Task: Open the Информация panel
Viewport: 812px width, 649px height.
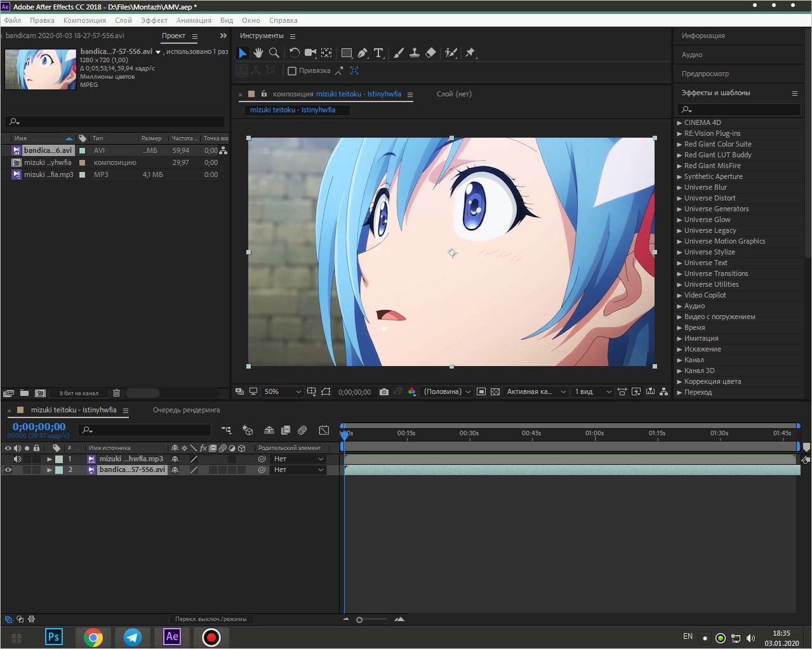Action: [703, 36]
